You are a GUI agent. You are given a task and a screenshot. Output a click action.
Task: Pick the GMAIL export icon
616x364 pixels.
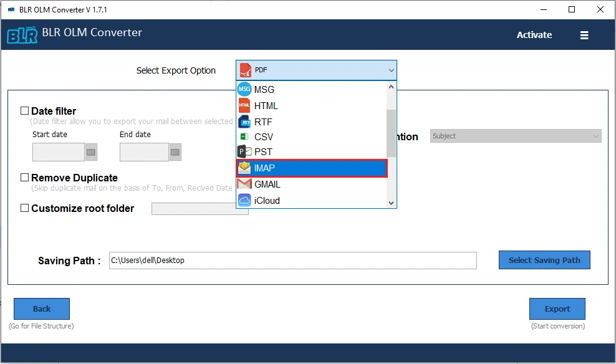[x=244, y=184]
